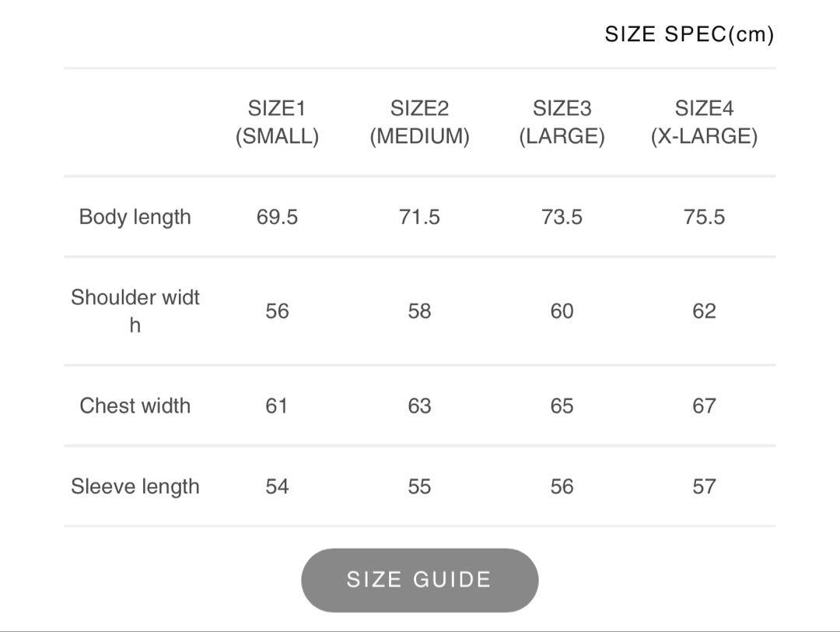Click Body length value 75.5

coord(704,217)
